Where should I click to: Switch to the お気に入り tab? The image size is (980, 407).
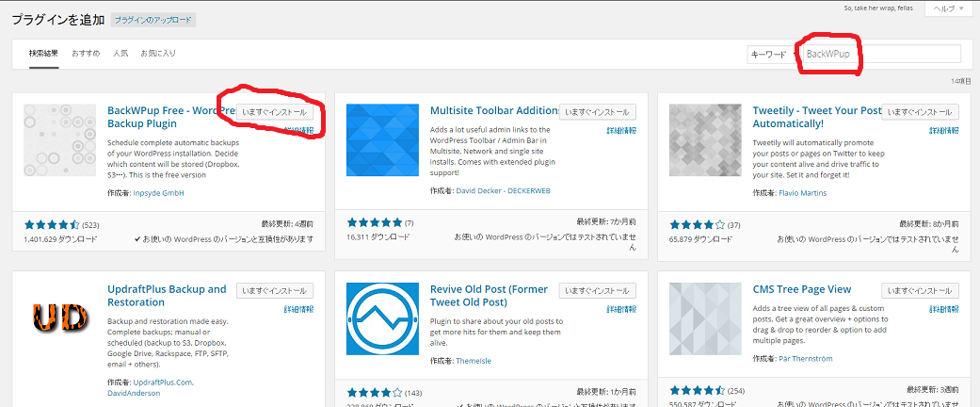pos(158,54)
